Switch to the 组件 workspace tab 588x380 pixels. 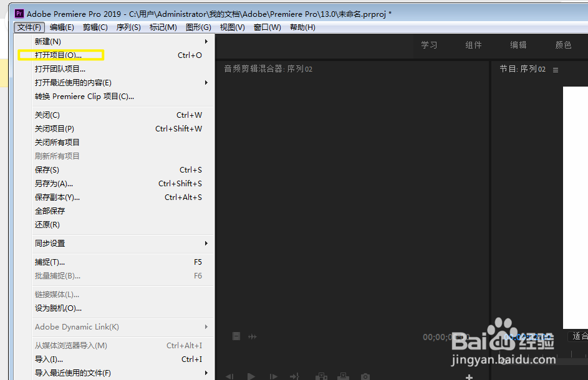click(x=473, y=45)
